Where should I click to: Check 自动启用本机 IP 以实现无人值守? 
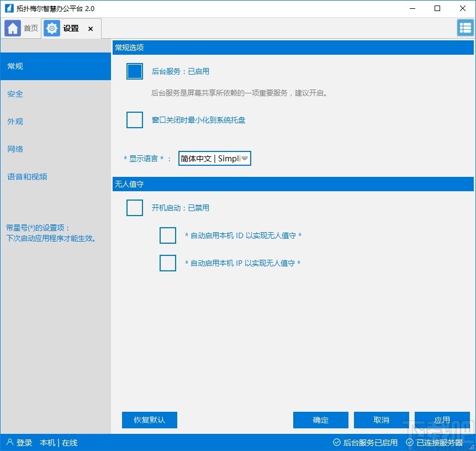coord(167,263)
